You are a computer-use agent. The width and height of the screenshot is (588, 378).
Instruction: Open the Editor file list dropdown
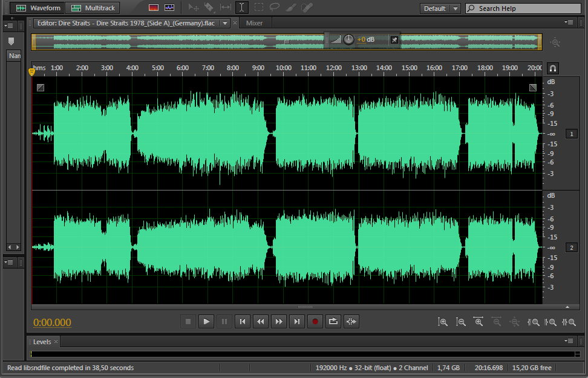click(x=225, y=23)
